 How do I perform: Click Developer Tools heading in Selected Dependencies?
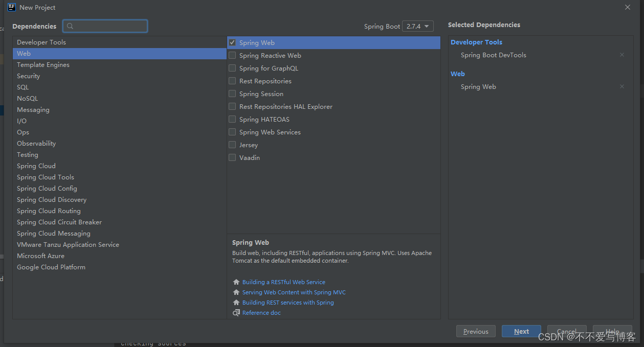[476, 42]
